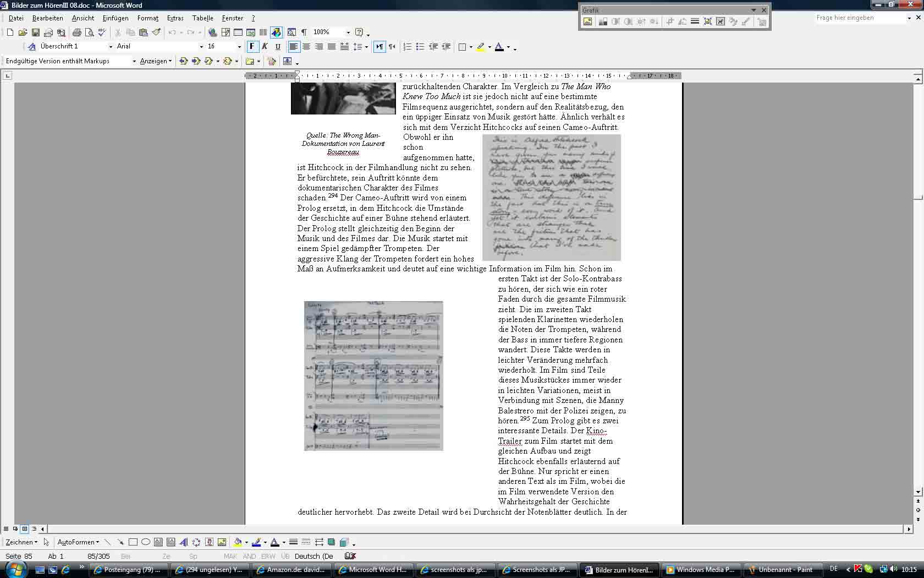Insert a table from the toolbar
This screenshot has width=924, height=578.
pos(238,32)
